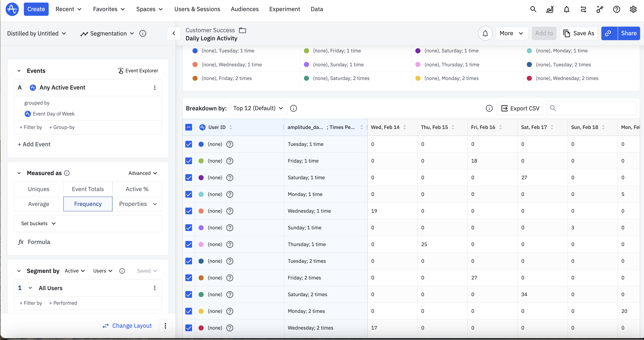The height and width of the screenshot is (340, 644).
Task: Click the search magnifier icon in top navigation
Action: point(533,9)
